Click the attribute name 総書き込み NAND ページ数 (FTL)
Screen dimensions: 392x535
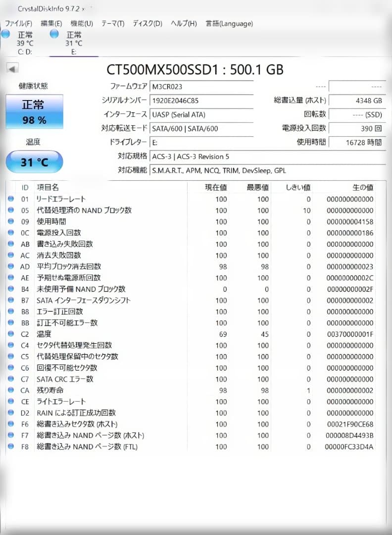pos(87,447)
